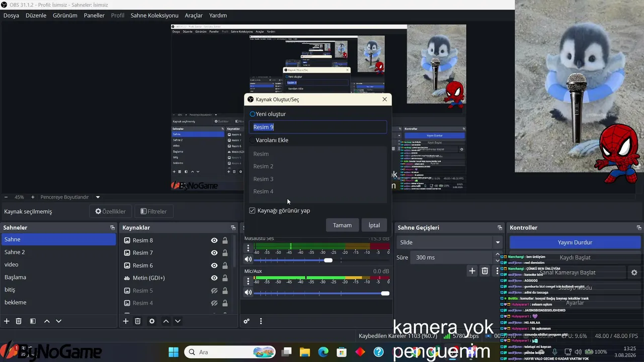Lock the Resim 8 source
644x362 pixels.
click(225, 240)
